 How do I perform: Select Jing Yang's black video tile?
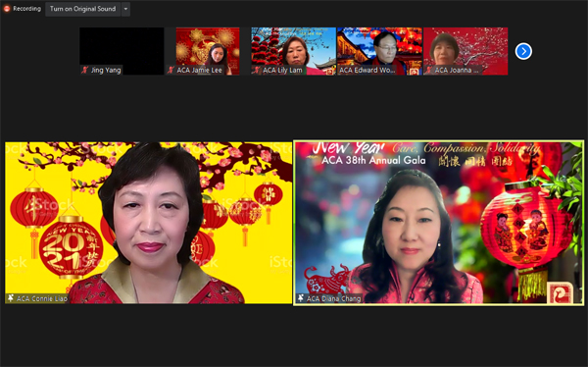click(122, 51)
